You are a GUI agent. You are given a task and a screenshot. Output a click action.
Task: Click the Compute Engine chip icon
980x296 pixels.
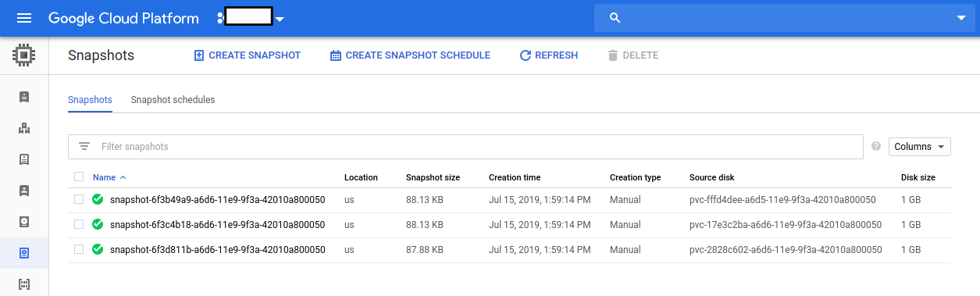click(24, 55)
